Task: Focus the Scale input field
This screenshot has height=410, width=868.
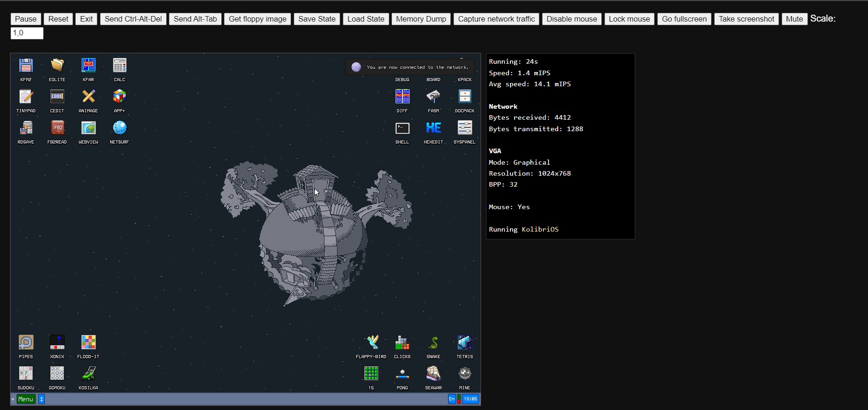Action: (27, 33)
